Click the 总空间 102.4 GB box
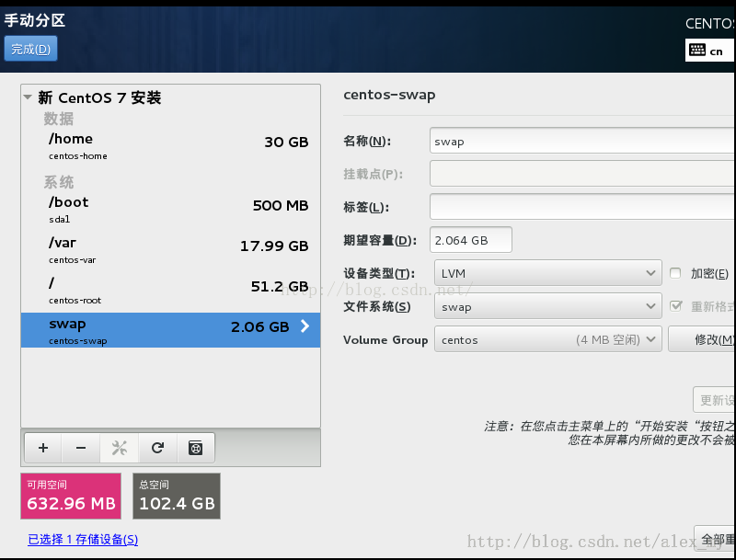This screenshot has height=560, width=736. pos(177,497)
